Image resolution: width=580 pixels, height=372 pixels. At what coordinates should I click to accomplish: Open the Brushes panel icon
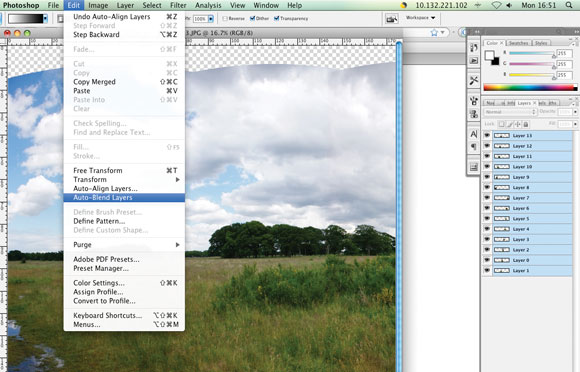point(474,101)
